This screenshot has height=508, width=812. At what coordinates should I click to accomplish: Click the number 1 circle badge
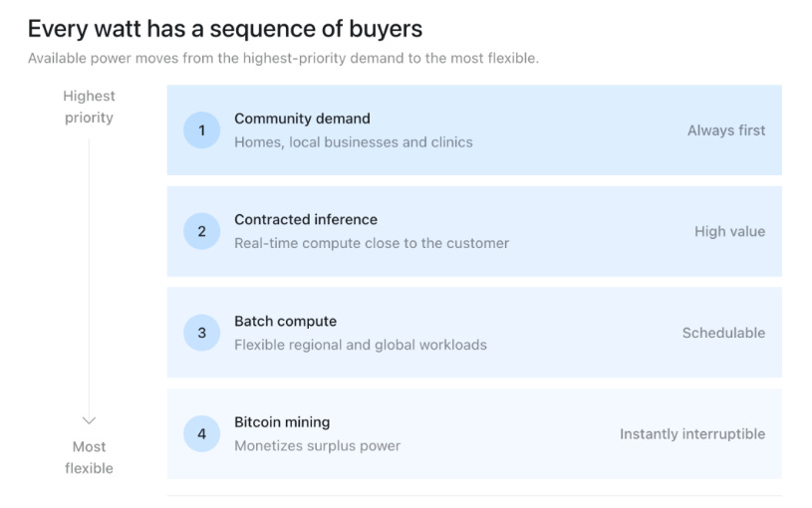point(202,129)
